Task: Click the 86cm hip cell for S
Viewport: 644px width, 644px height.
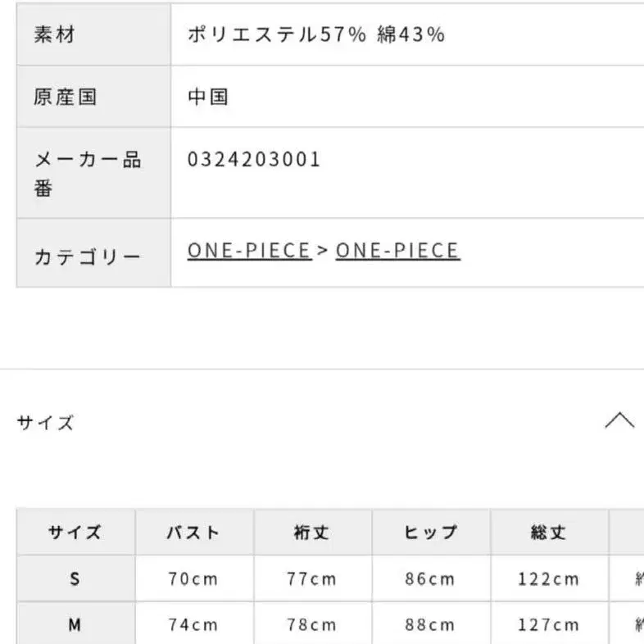Action: coord(430,579)
